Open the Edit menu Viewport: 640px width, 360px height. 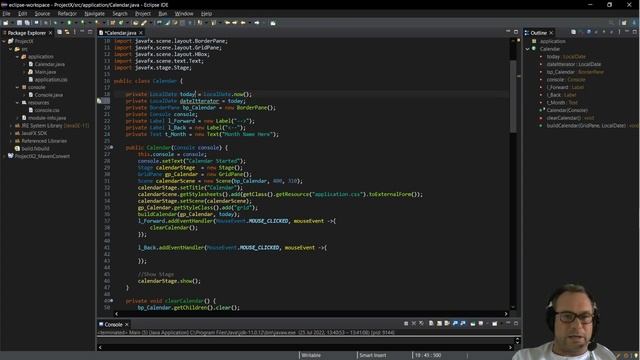click(x=22, y=13)
